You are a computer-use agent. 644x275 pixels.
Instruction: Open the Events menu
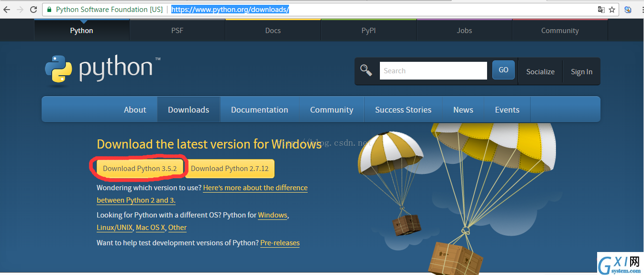pyautogui.click(x=507, y=110)
